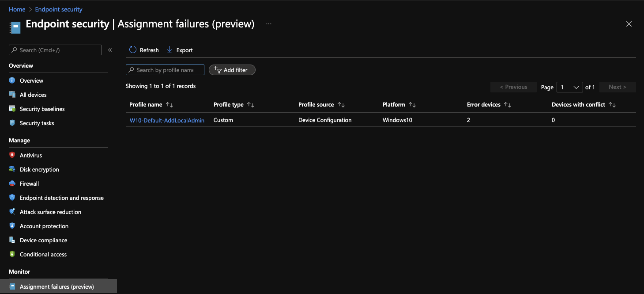Click the Overview info icon in sidebar
Image resolution: width=644 pixels, height=294 pixels.
(12, 80)
